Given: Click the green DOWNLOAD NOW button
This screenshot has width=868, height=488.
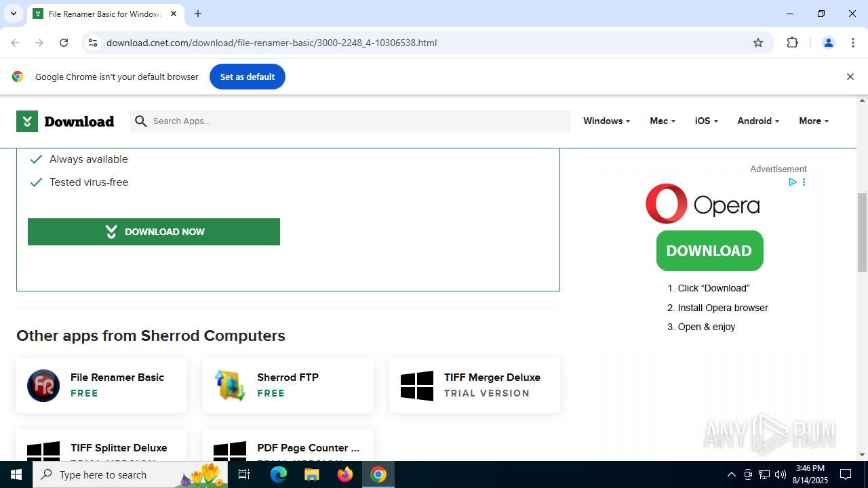Looking at the screenshot, I should [154, 232].
